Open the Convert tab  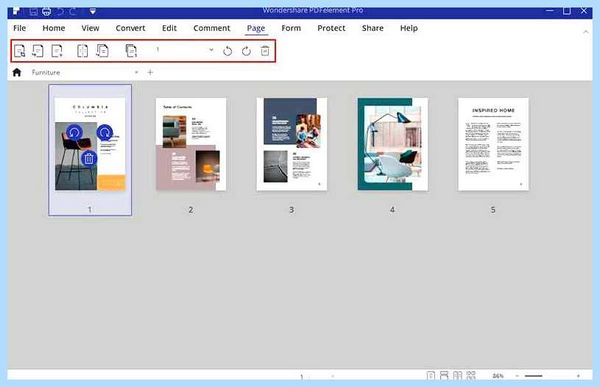click(130, 28)
